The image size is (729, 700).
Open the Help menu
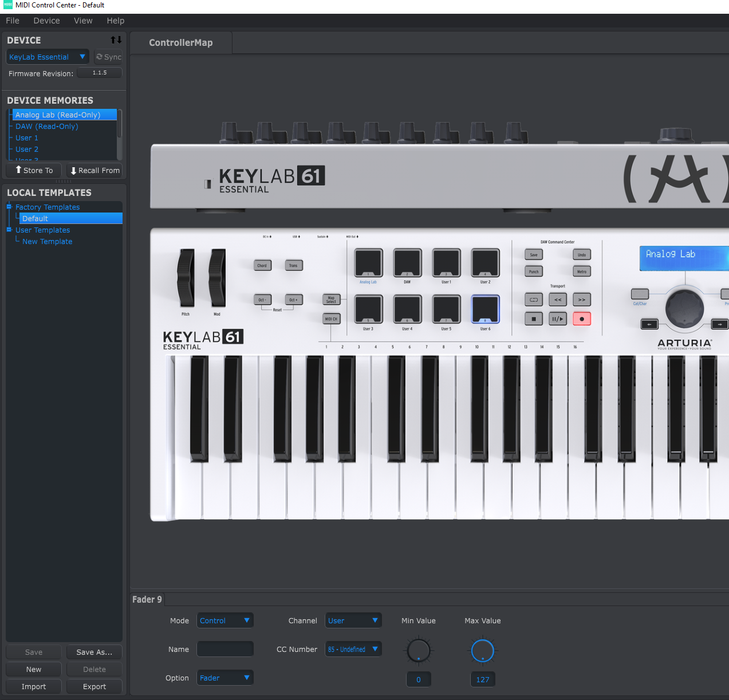tap(116, 21)
